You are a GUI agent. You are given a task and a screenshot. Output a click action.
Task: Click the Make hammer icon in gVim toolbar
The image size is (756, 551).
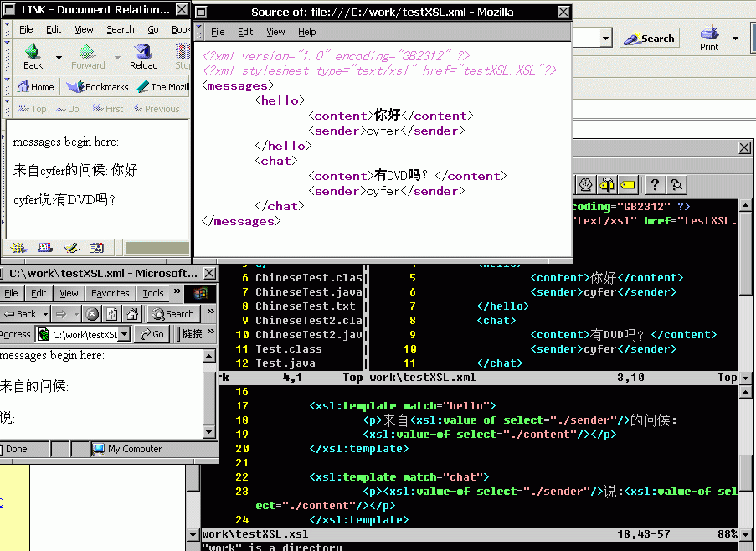point(607,184)
